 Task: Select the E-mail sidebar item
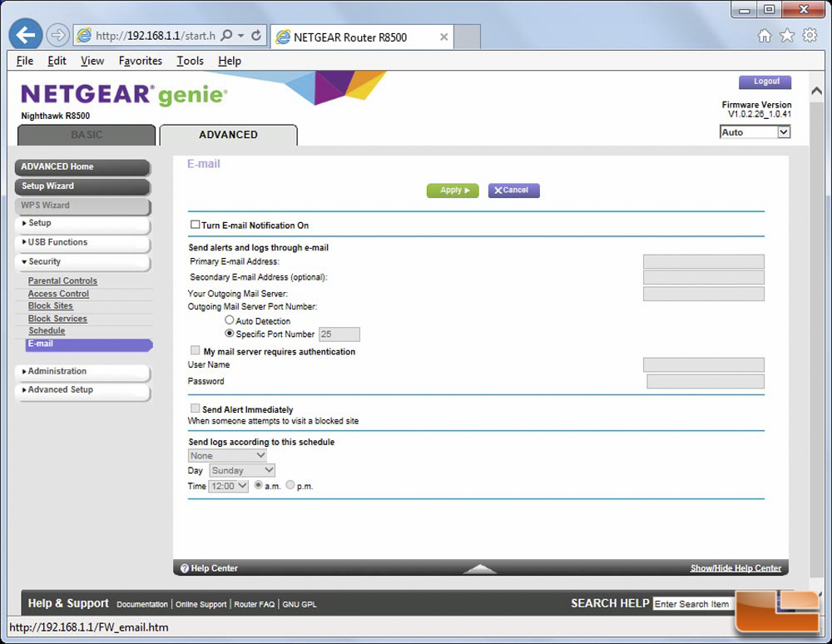pos(89,344)
